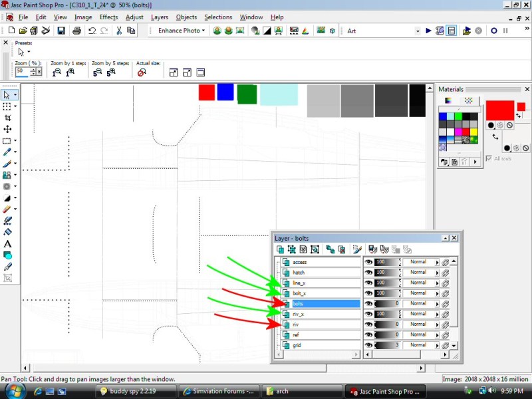Open the Effects menu
Image resolution: width=532 pixels, height=399 pixels.
click(108, 17)
